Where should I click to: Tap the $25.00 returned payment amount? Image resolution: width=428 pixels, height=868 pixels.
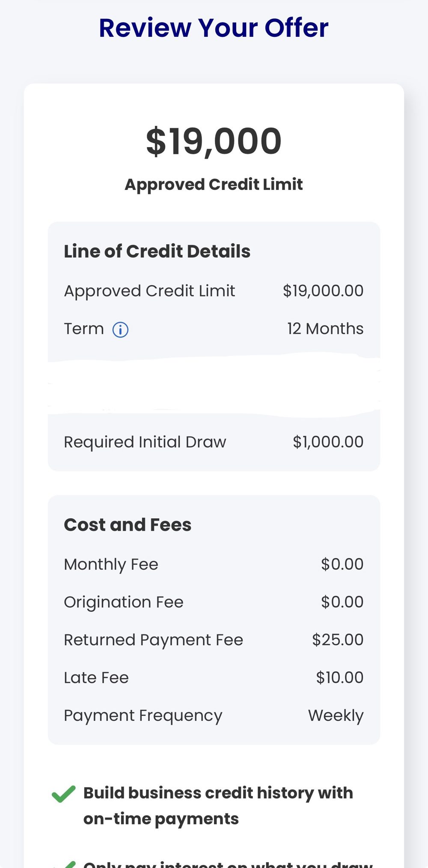tap(338, 640)
